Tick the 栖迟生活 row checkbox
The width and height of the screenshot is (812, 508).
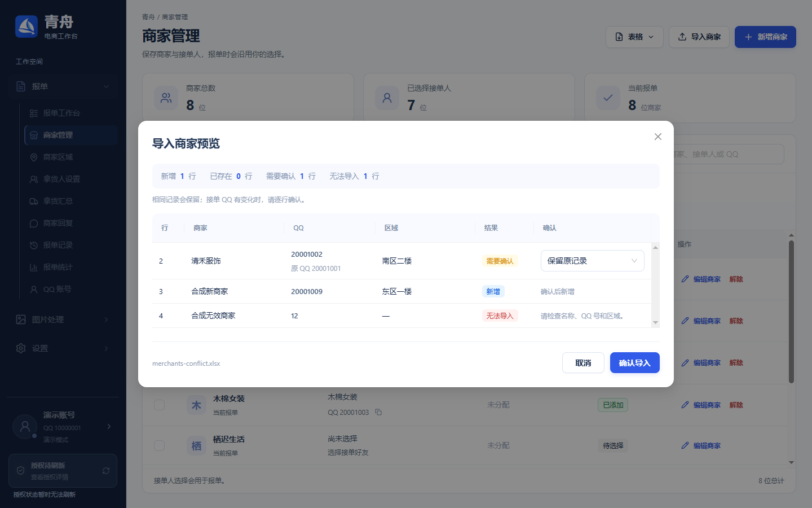pos(160,445)
